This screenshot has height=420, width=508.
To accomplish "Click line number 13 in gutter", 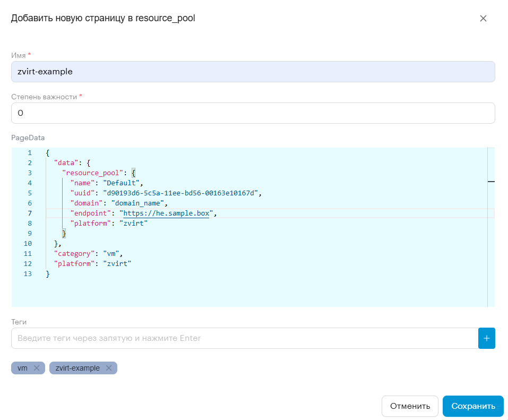I will [28, 274].
